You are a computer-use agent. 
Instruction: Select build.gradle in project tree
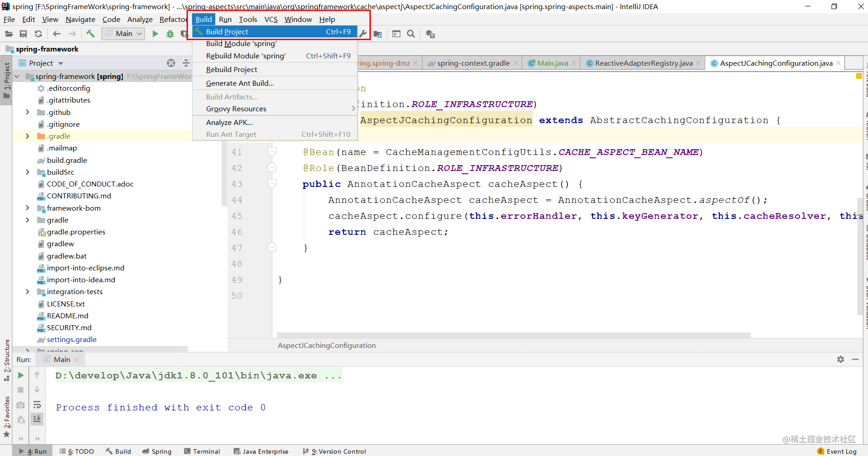[67, 160]
